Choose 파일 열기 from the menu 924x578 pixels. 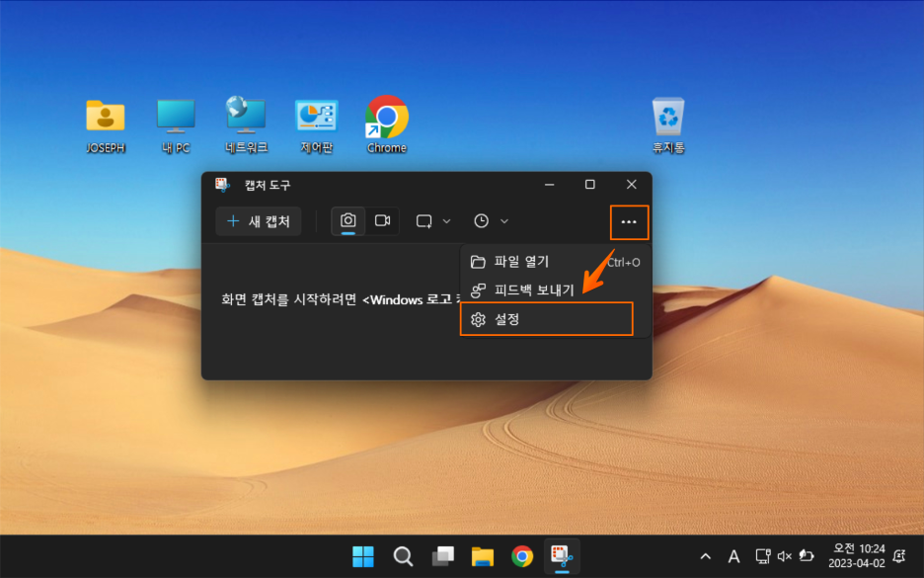(x=555, y=262)
